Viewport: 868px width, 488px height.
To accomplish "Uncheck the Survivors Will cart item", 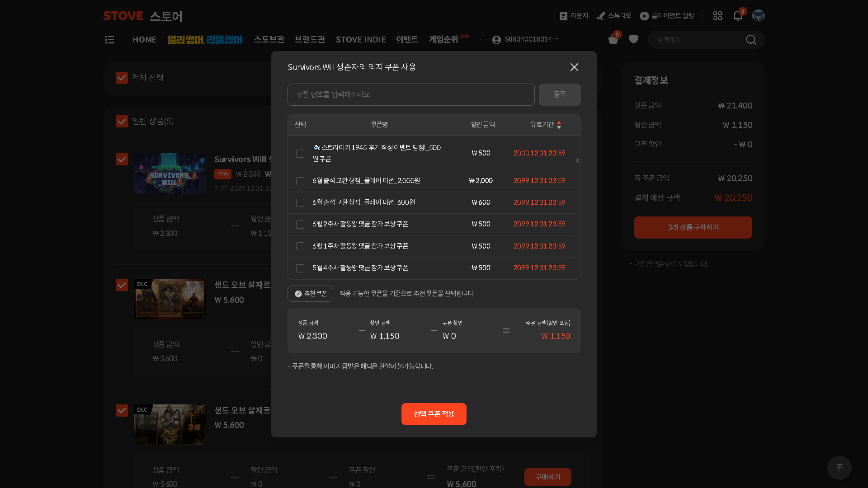I will pyautogui.click(x=122, y=160).
